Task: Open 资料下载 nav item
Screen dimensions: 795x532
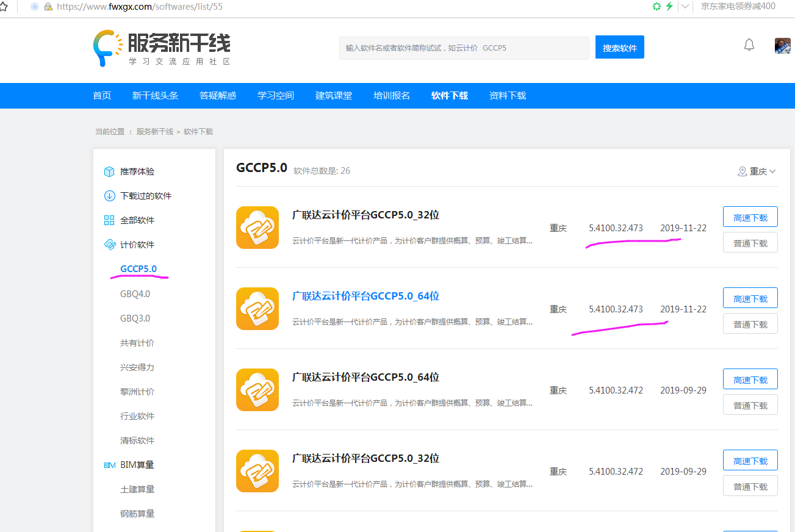Action: (508, 96)
